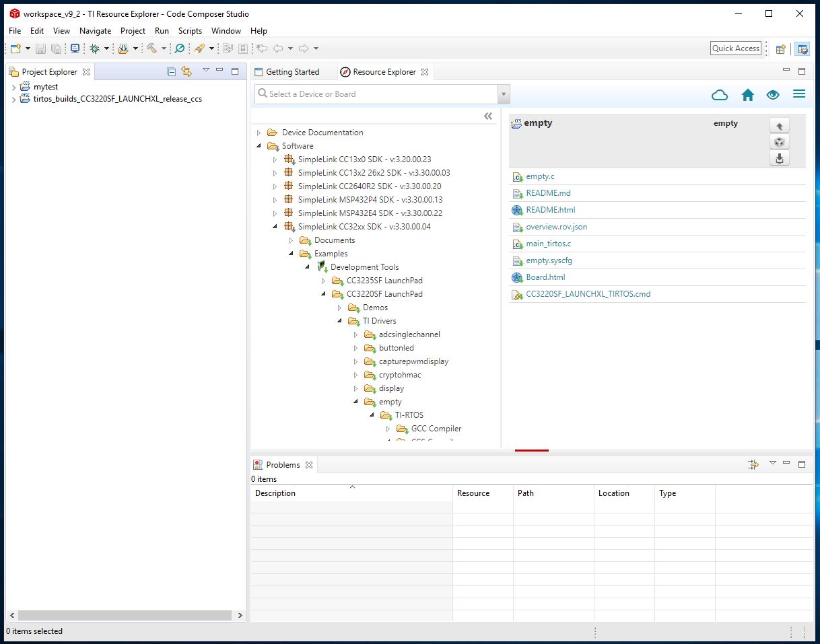Open dropdown arrow next to New icon
Screen dimensions: 820x644
pyautogui.click(x=28, y=48)
